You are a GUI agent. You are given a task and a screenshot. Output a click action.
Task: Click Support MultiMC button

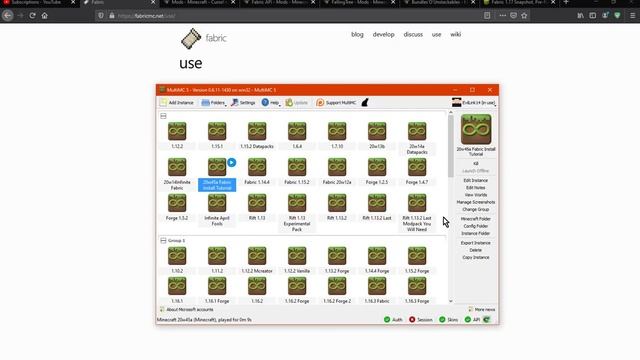point(336,102)
